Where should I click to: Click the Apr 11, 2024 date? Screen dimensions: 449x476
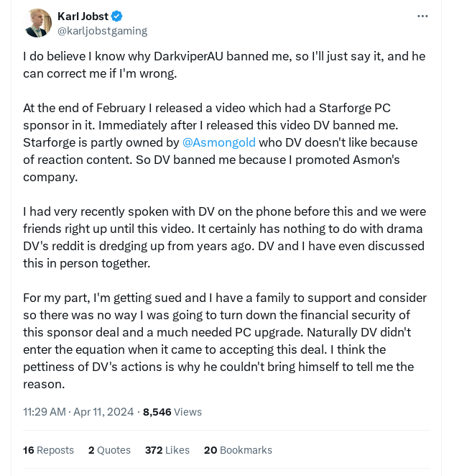click(x=103, y=412)
